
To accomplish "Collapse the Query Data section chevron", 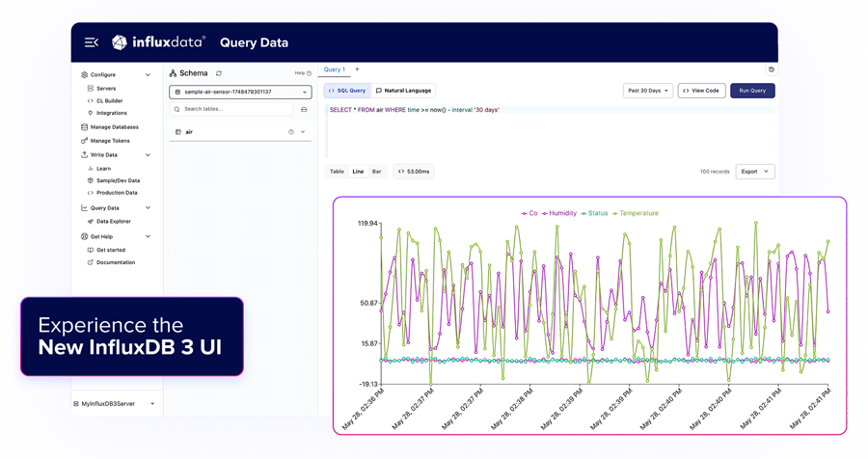I will [148, 207].
